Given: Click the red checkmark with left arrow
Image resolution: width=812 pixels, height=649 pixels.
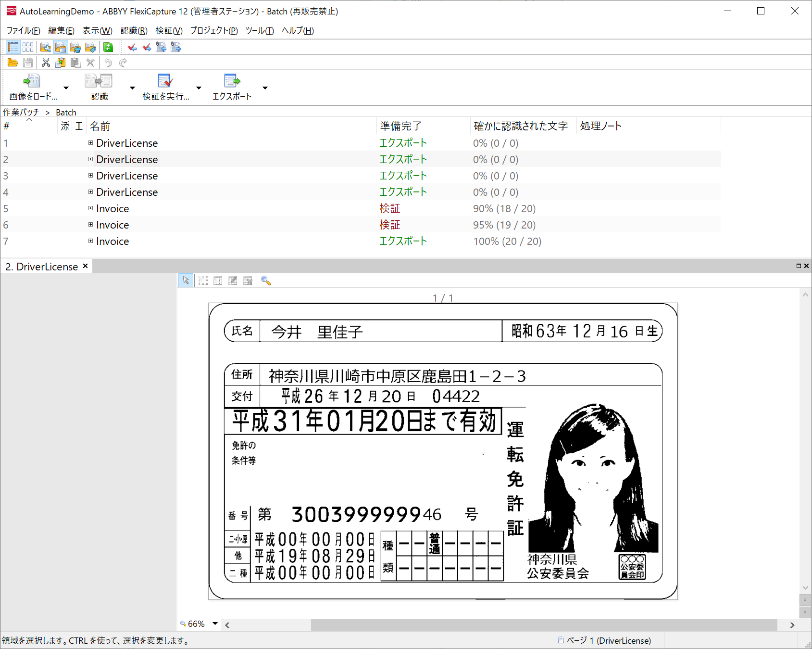Looking at the screenshot, I should tap(132, 47).
